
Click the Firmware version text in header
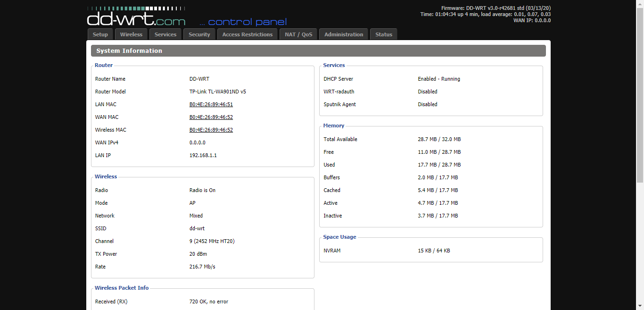tap(496, 8)
